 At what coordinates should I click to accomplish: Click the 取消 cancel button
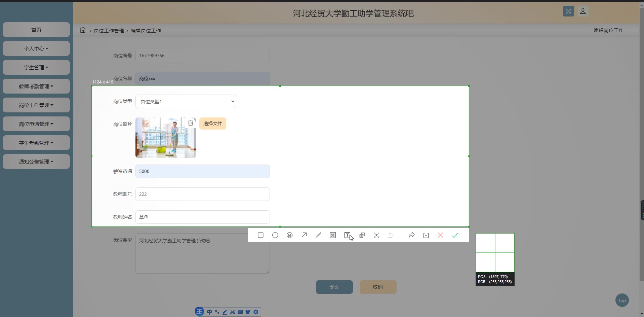378,287
